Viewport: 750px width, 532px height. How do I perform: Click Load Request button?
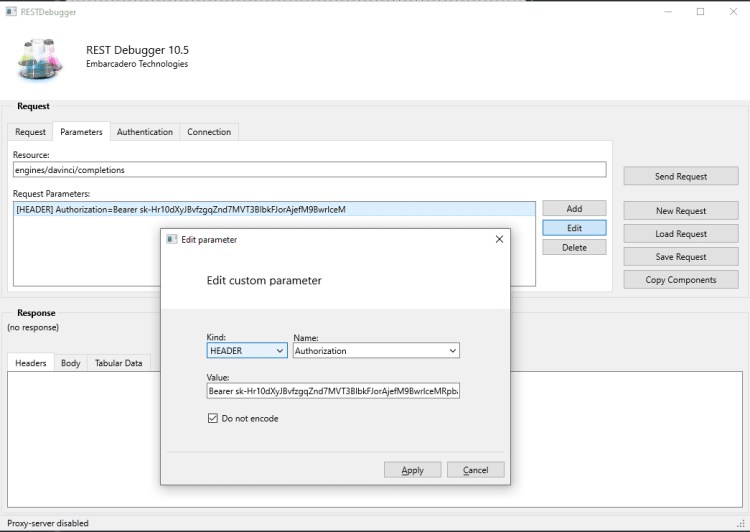(681, 233)
